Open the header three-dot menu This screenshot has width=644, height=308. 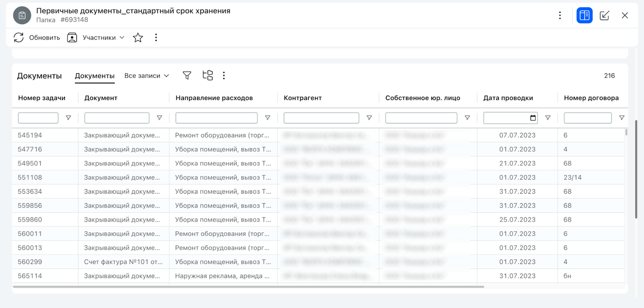560,15
